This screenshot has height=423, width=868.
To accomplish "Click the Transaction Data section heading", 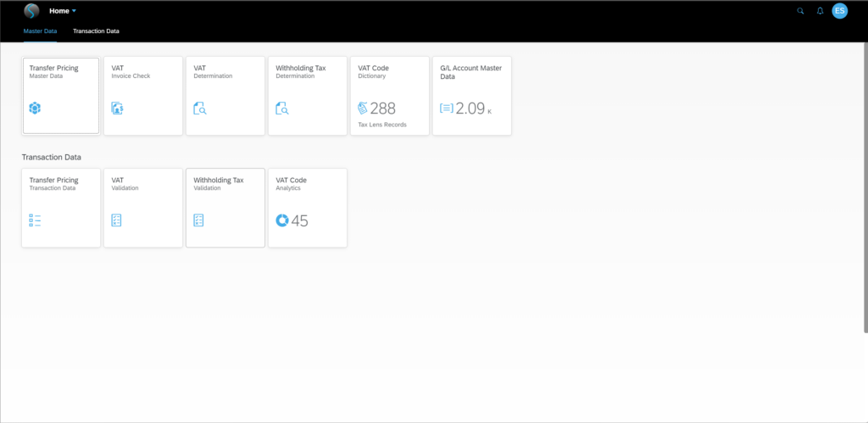I will (52, 157).
